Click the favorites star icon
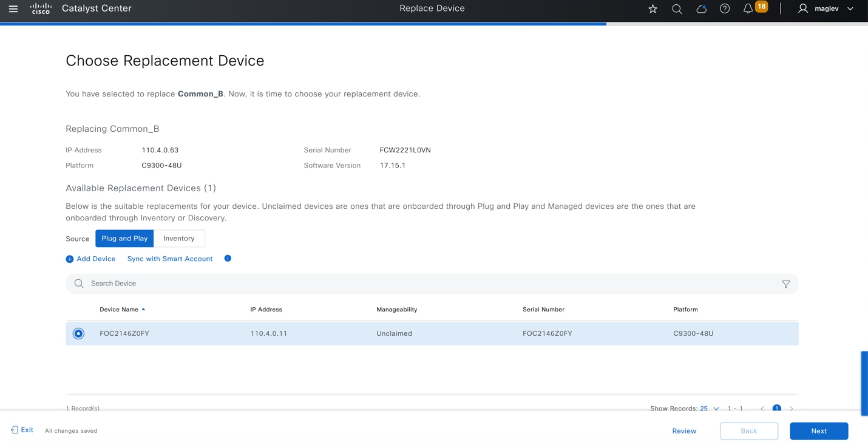 click(652, 8)
